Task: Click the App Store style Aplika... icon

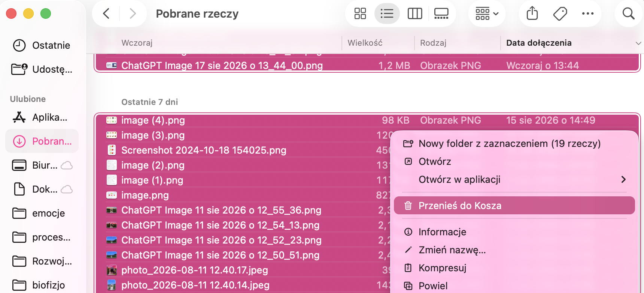Action: (19, 117)
